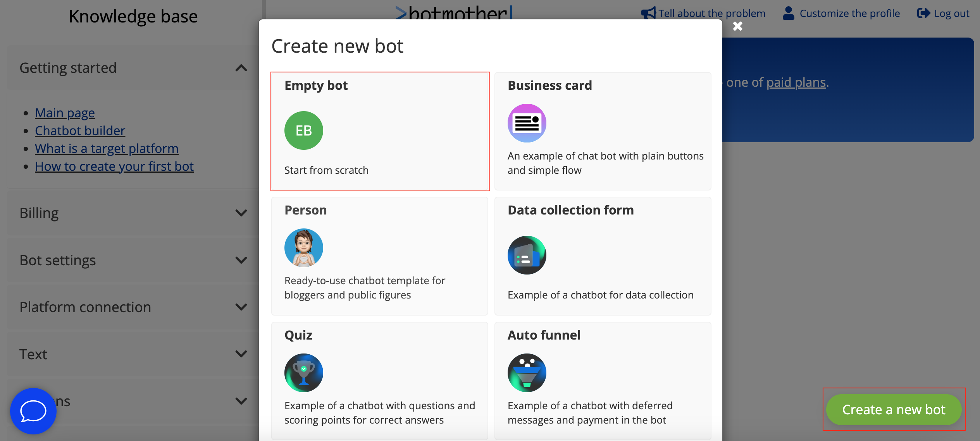The height and width of the screenshot is (441, 980).
Task: Click the Quiz trophy icon
Action: 303,372
